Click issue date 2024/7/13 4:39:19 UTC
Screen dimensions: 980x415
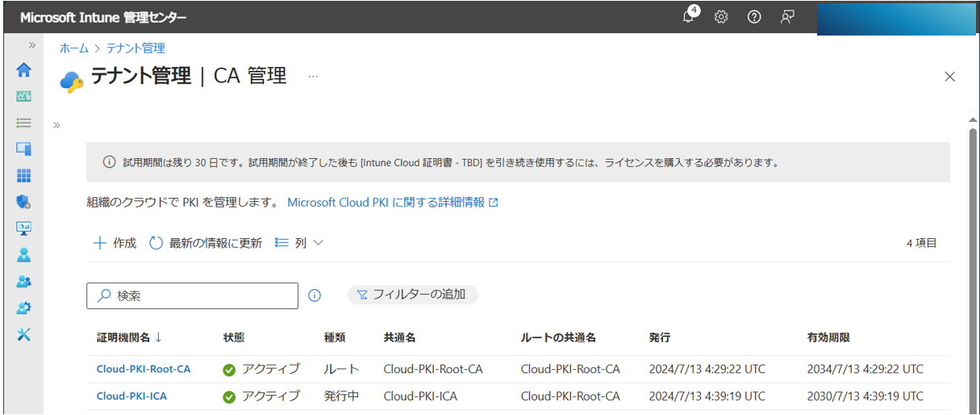pyautogui.click(x=707, y=396)
